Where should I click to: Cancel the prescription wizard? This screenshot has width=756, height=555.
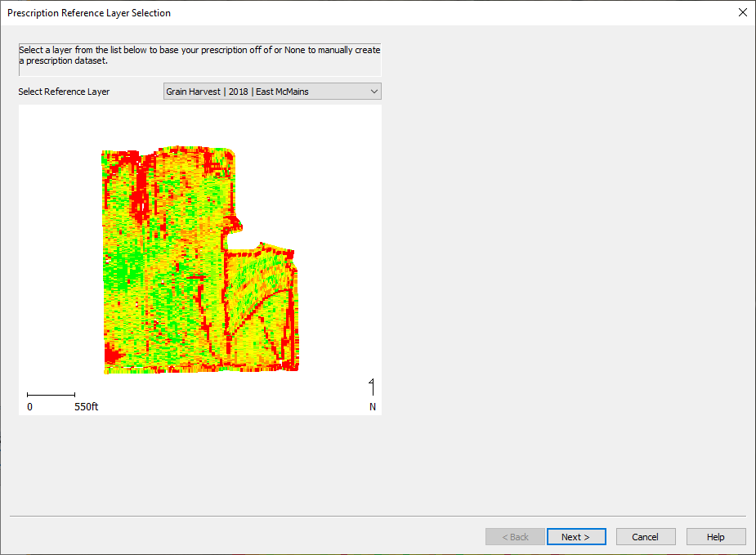coord(646,537)
